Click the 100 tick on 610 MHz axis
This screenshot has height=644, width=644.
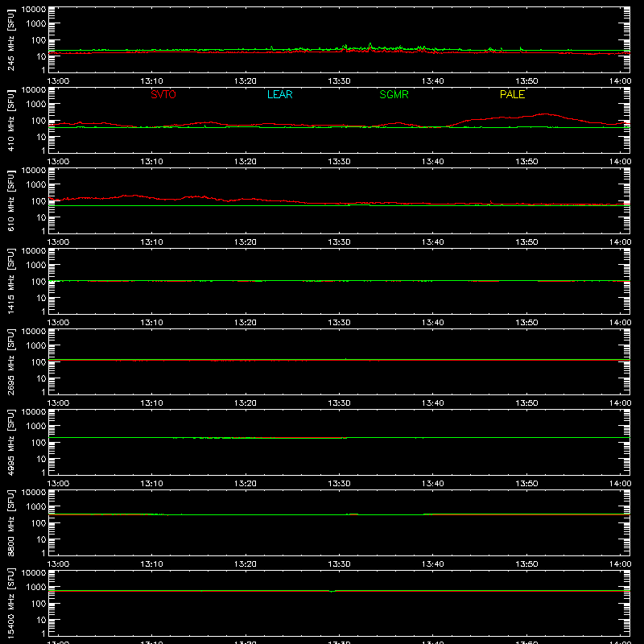pos(39,201)
